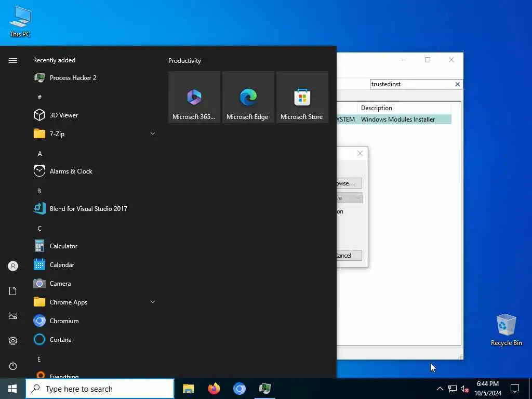Show hidden tray icons chevron
532x399 pixels.
pyautogui.click(x=440, y=389)
